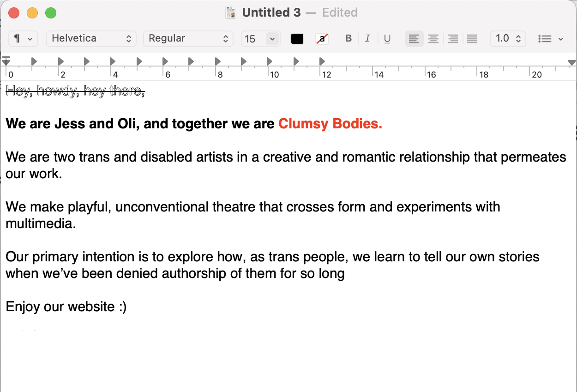Click the green full-screen window button
Screen dimensions: 577x392
tap(51, 13)
